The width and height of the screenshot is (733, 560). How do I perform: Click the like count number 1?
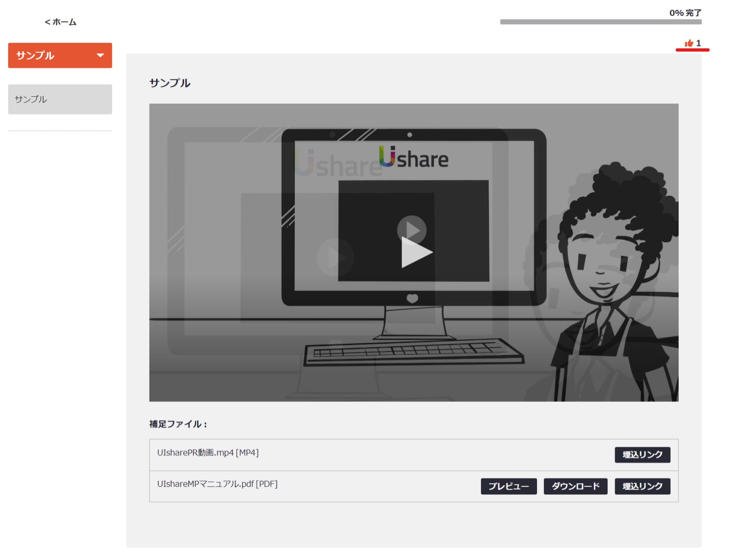pyautogui.click(x=698, y=43)
